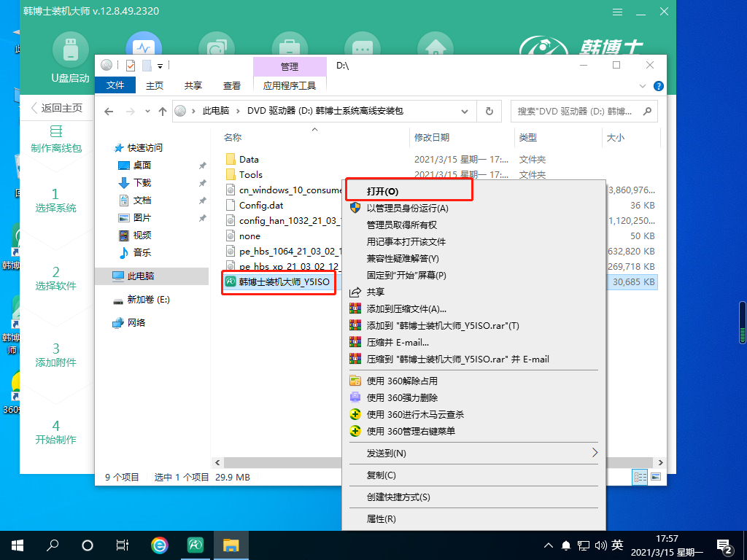Screen dimensions: 747x560
Task: Switch to details view in status bar
Action: (640, 477)
